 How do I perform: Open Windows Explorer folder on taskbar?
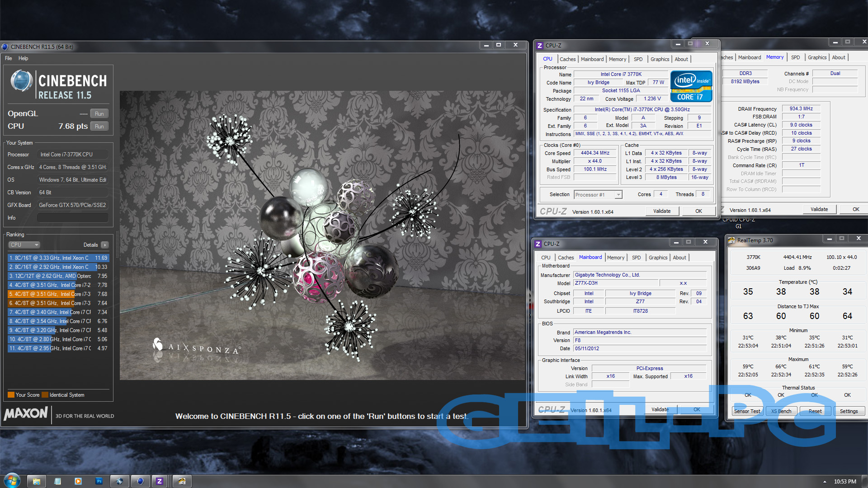point(37,481)
